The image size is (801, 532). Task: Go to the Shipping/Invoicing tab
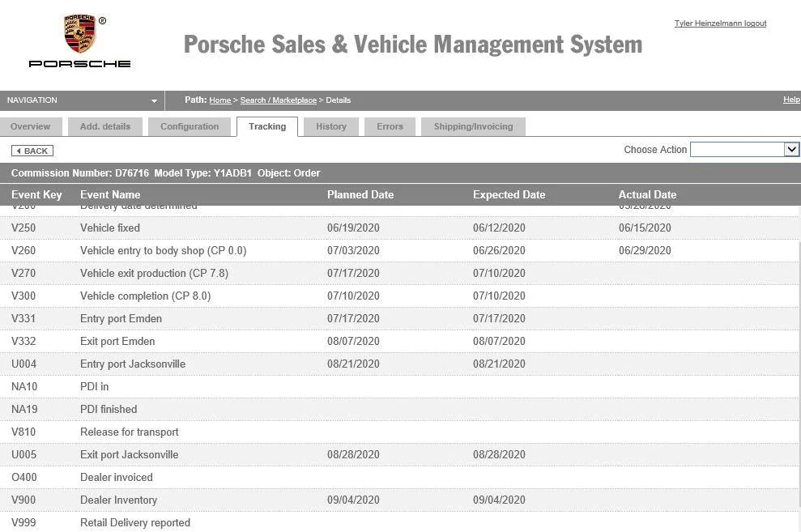pyautogui.click(x=473, y=126)
